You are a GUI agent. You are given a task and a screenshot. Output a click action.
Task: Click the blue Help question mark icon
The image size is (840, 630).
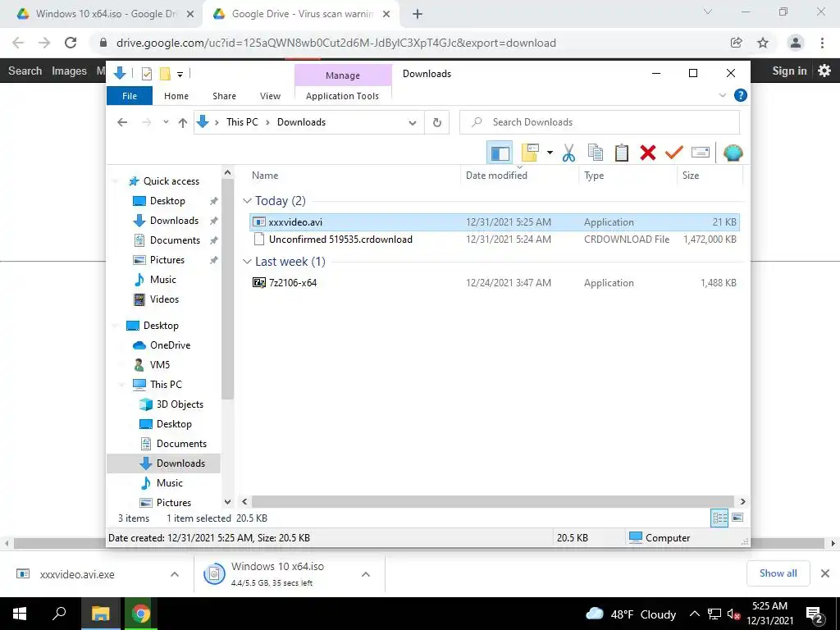741,95
